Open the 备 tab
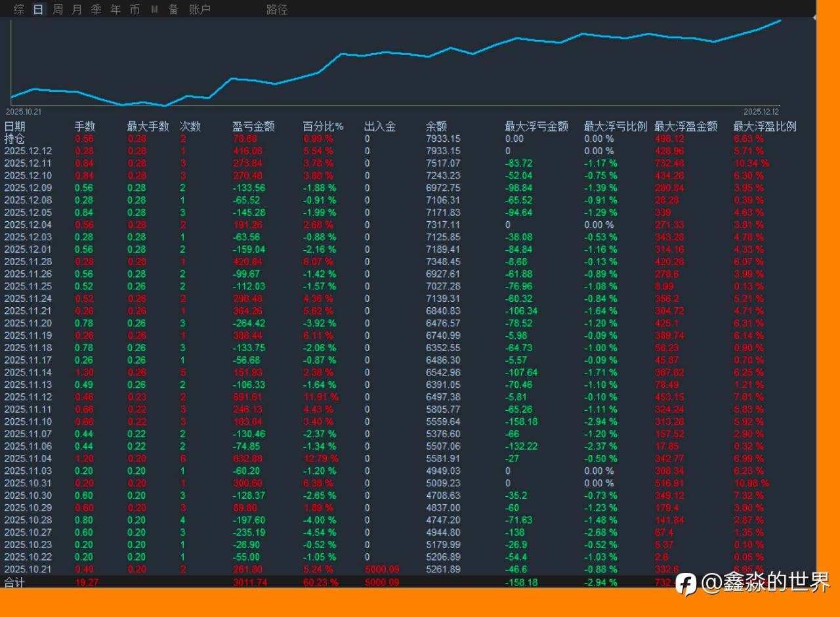The width and height of the screenshot is (840, 617). [x=173, y=9]
